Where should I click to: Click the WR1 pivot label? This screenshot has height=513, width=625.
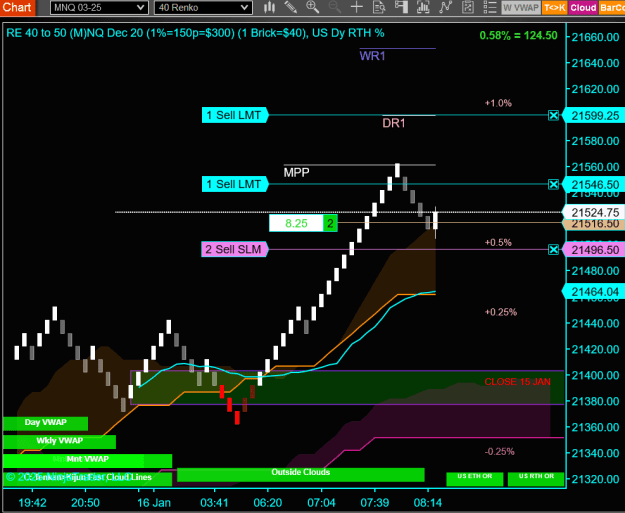click(372, 56)
